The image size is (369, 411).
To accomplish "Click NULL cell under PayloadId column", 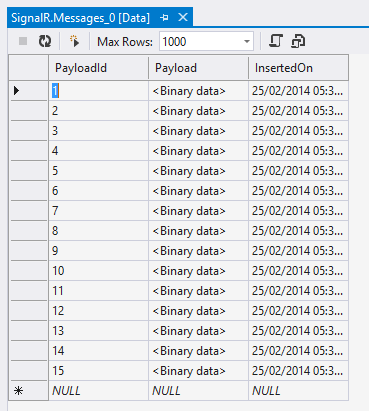I will click(99, 391).
